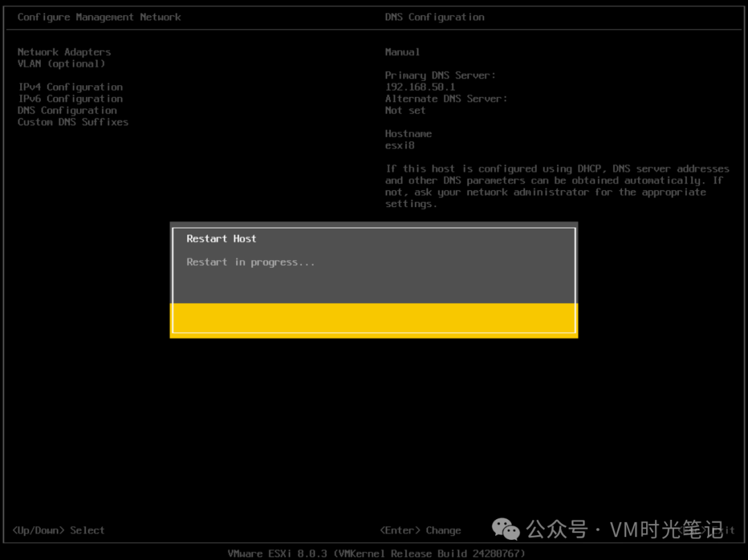Screen dimensions: 748x560
Task: Click the Restart Host dialog title
Action: click(x=222, y=239)
